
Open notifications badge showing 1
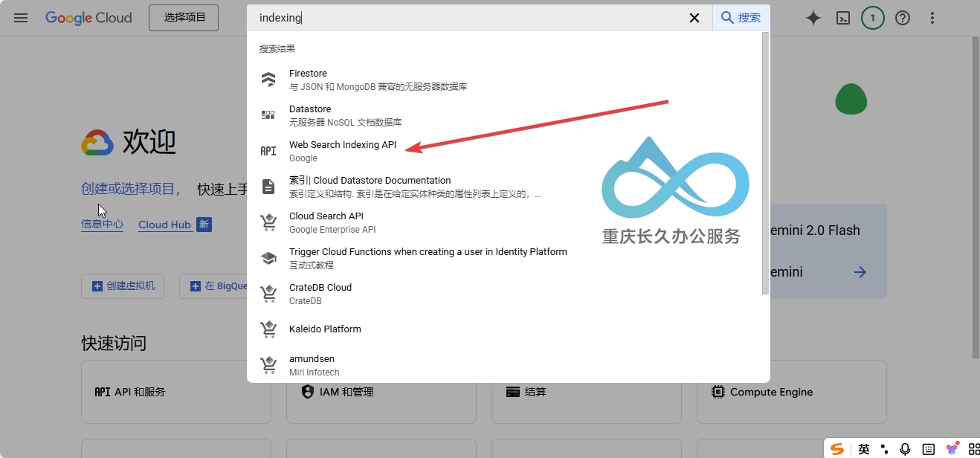coord(873,18)
